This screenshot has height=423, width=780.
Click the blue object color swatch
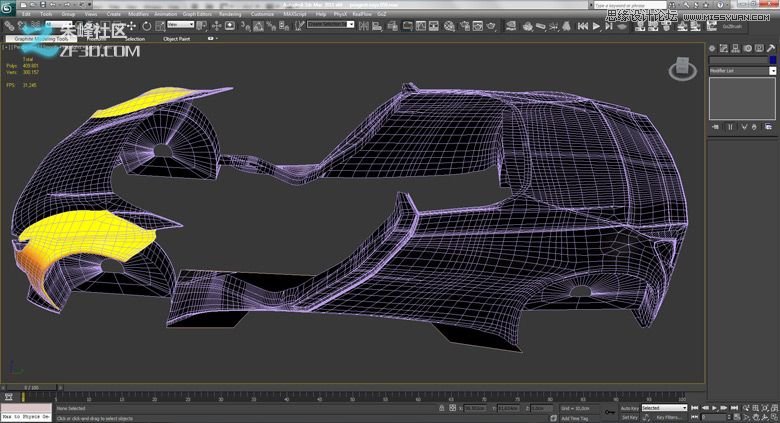tap(772, 60)
